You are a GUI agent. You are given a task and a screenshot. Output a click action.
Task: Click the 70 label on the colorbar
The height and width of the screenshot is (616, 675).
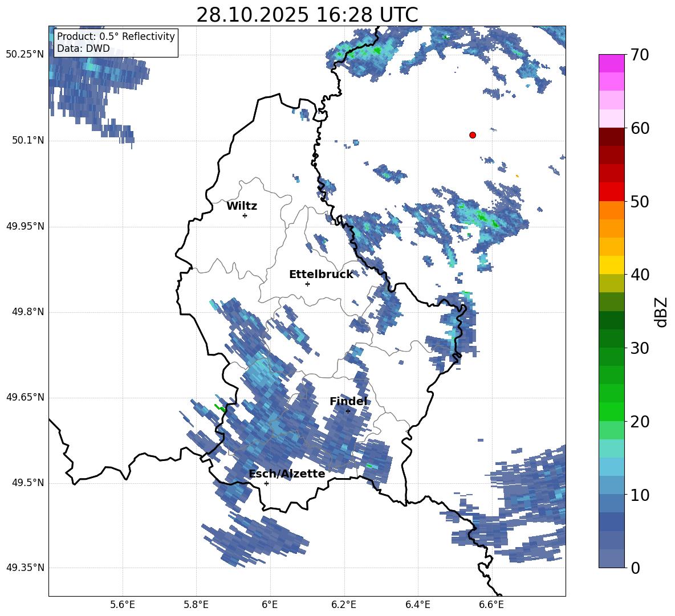tap(640, 55)
